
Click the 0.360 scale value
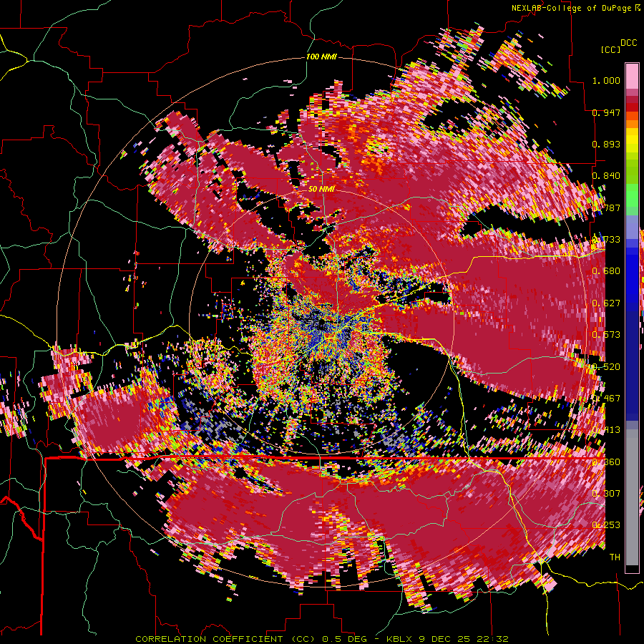click(606, 462)
